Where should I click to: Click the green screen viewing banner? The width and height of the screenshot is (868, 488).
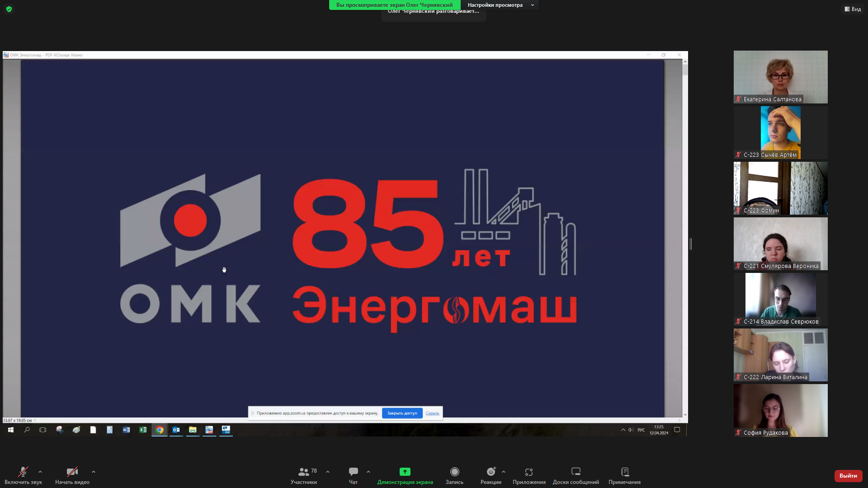point(394,5)
